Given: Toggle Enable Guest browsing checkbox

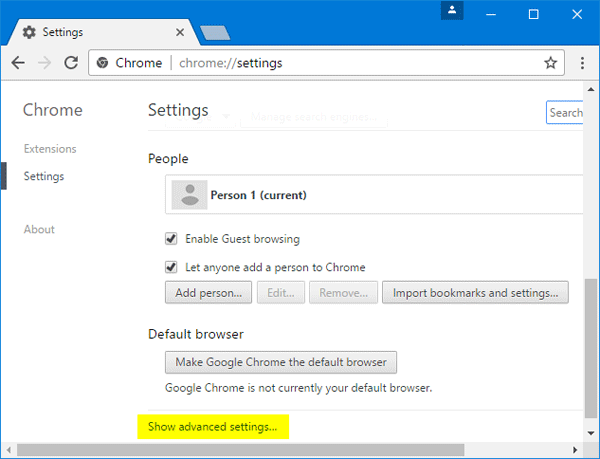Looking at the screenshot, I should point(171,240).
